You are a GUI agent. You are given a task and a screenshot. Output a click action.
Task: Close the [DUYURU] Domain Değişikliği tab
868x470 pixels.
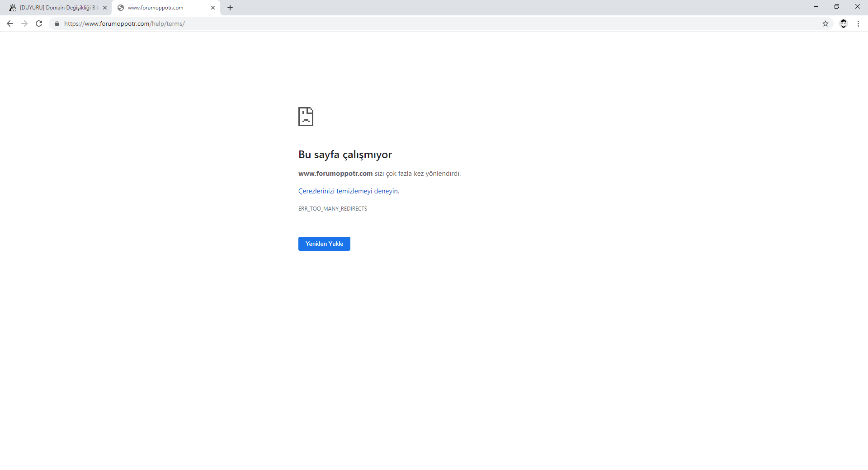105,8
